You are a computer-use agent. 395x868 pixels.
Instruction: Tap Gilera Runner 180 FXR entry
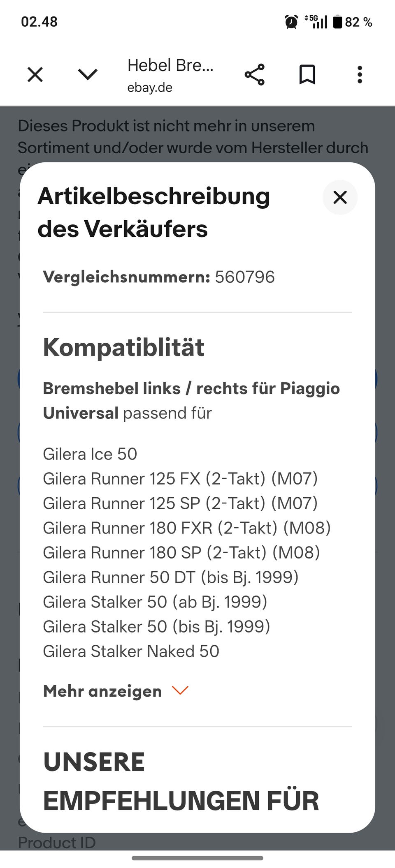(187, 528)
